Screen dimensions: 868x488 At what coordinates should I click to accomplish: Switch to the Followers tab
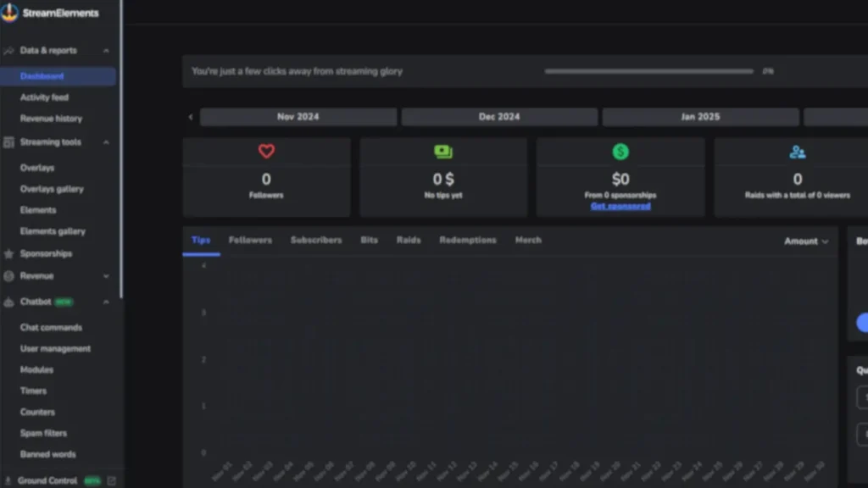[250, 241]
